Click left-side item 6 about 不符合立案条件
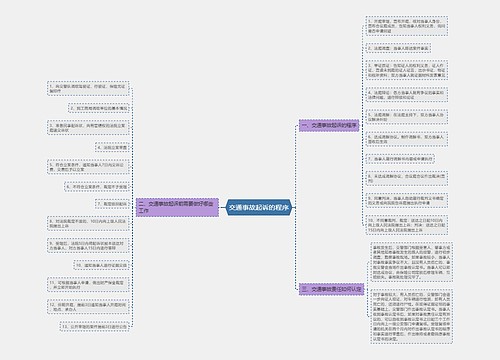 coord(97,187)
